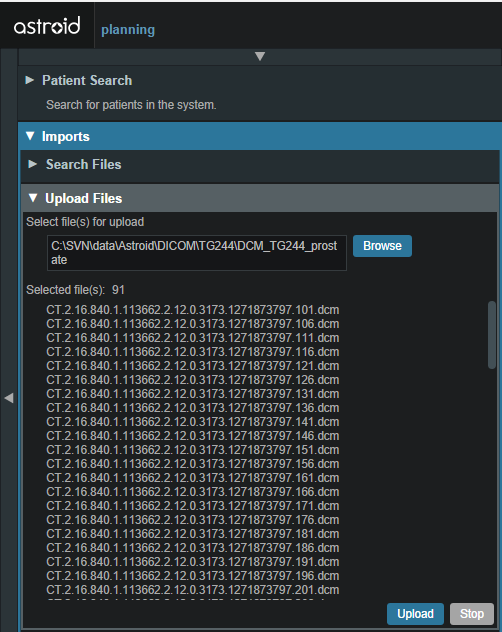Select file ending in 1271873797.131.dcm
The height and width of the screenshot is (632, 502).
coord(193,394)
